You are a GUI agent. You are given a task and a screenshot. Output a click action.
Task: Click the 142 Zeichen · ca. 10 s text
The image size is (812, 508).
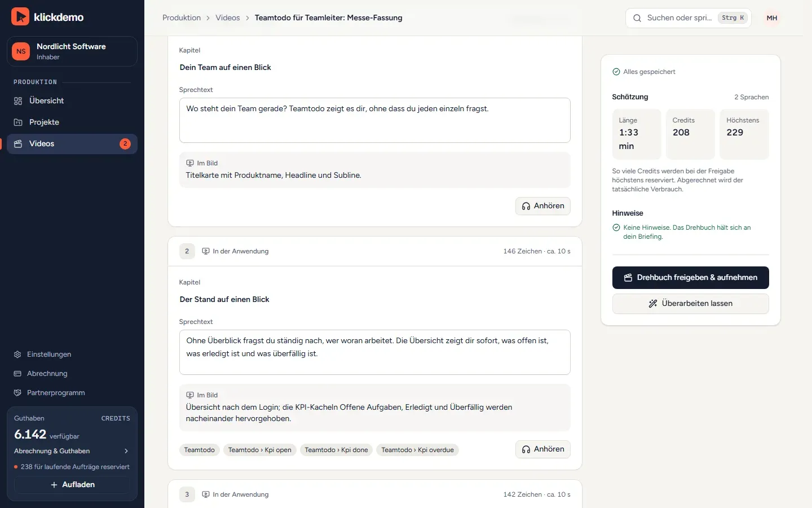point(537,494)
